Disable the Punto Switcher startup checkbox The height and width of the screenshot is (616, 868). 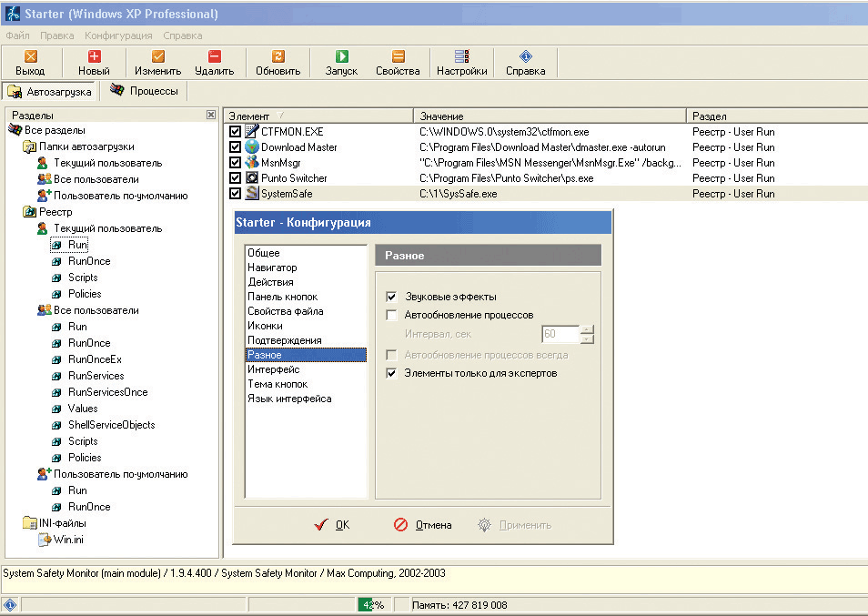click(x=236, y=178)
